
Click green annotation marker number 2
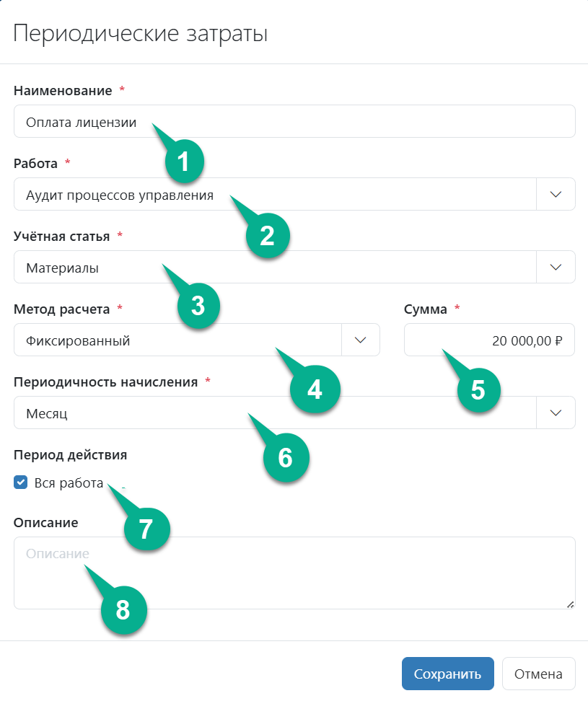[x=268, y=235]
